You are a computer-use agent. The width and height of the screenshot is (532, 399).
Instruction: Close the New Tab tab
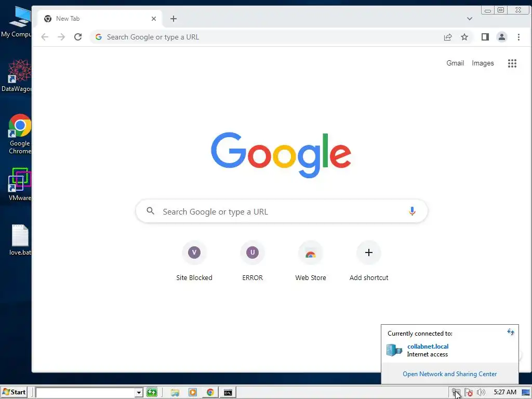(x=154, y=19)
